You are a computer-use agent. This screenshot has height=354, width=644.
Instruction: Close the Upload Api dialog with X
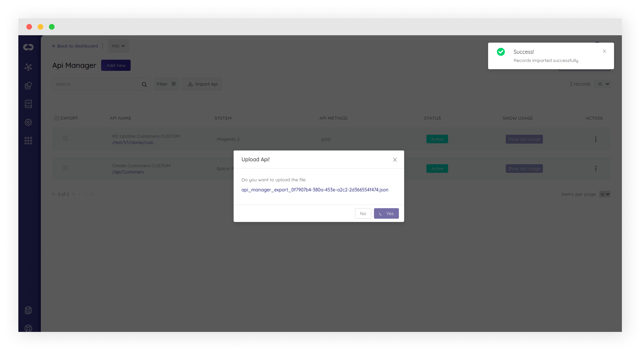point(395,160)
